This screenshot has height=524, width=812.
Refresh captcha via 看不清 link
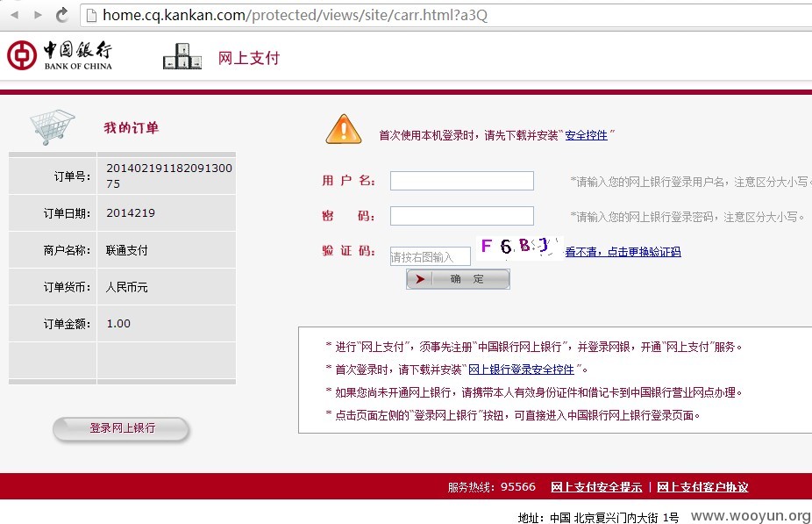623,252
